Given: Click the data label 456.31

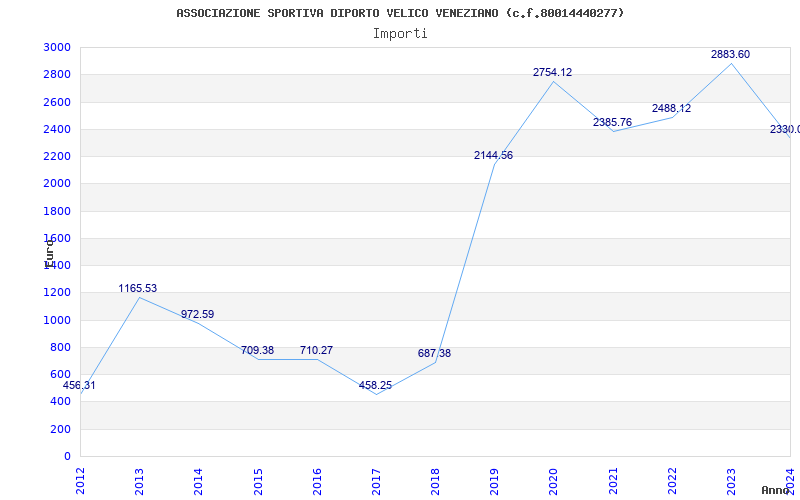Looking at the screenshot, I should pyautogui.click(x=79, y=385).
